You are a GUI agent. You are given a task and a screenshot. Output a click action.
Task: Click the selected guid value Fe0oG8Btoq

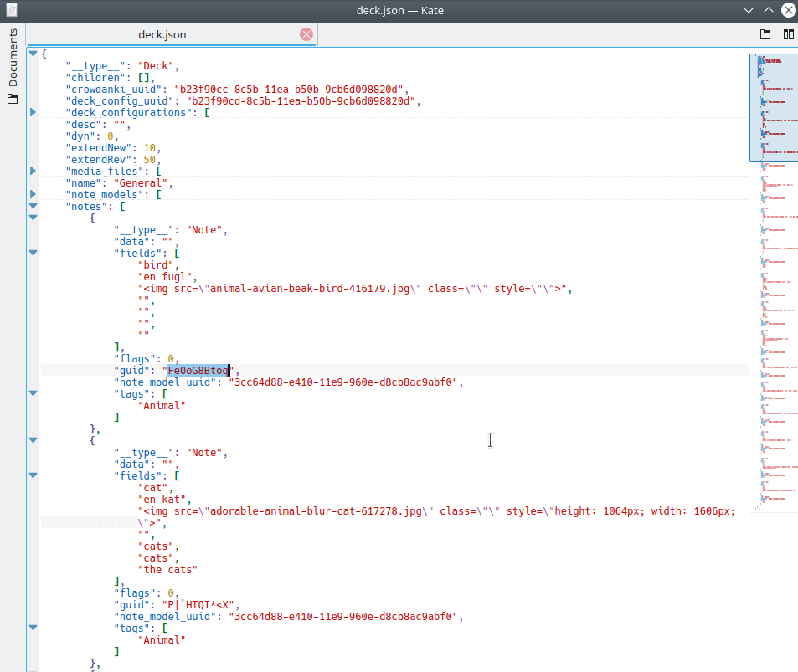pyautogui.click(x=198, y=371)
